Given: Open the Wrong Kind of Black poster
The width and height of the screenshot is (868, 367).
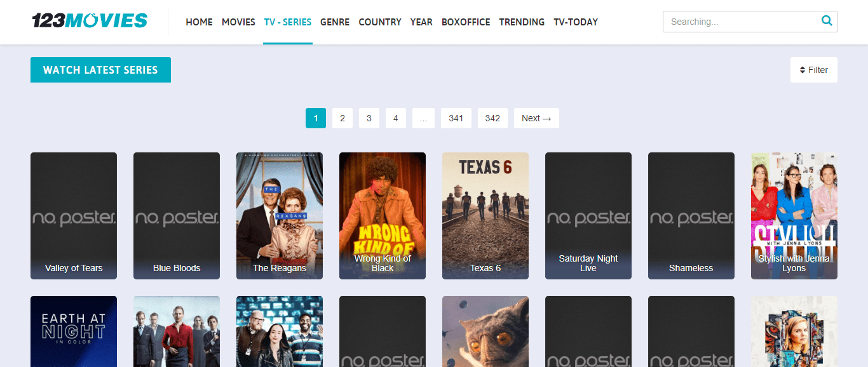Looking at the screenshot, I should coord(383,216).
